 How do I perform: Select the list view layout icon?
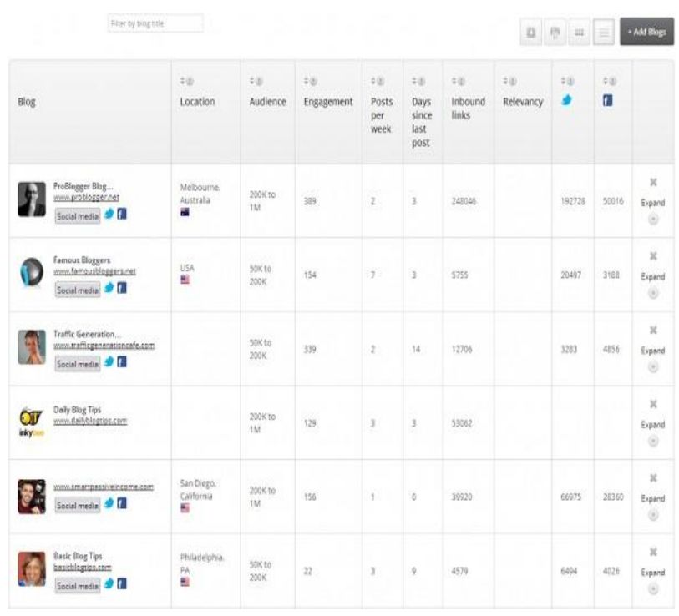point(604,32)
